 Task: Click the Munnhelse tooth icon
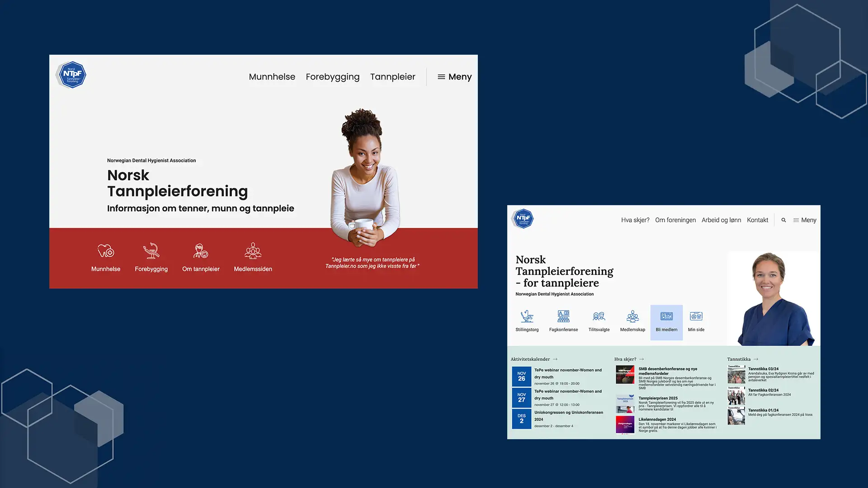click(x=106, y=251)
